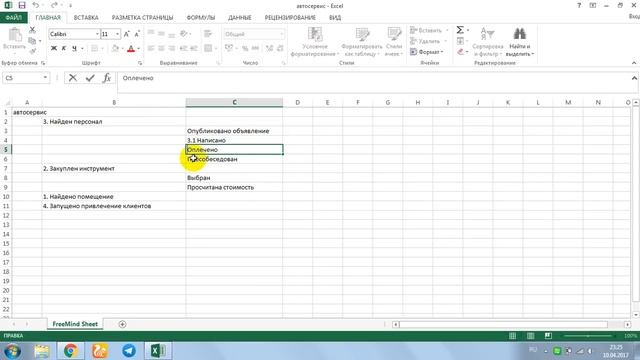Click the Cut scissors icon
Screen dimensions: 640x360
(x=32, y=30)
